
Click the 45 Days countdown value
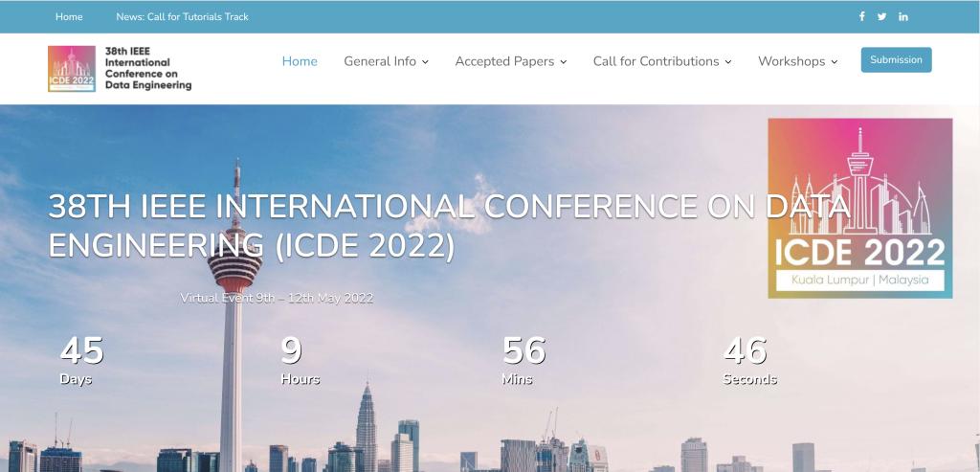click(x=82, y=350)
